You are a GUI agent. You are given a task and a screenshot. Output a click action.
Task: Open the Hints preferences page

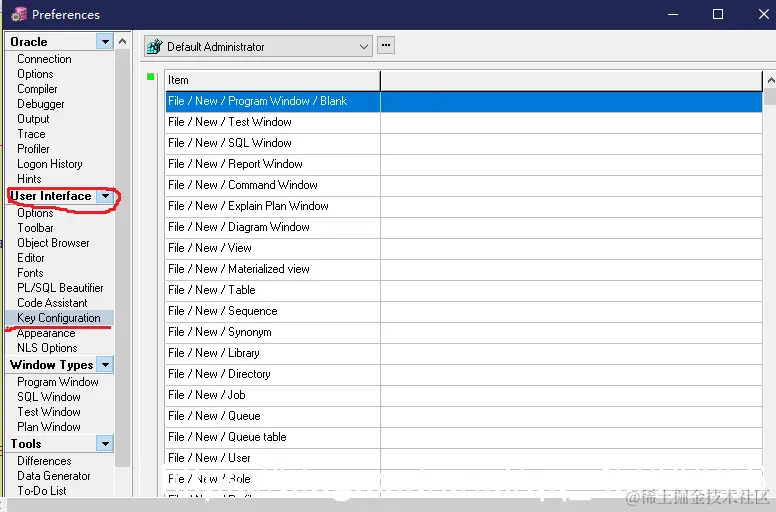coord(29,179)
